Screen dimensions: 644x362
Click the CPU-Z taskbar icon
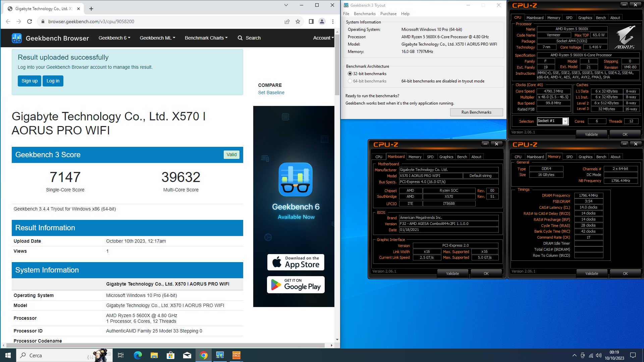tap(236, 355)
